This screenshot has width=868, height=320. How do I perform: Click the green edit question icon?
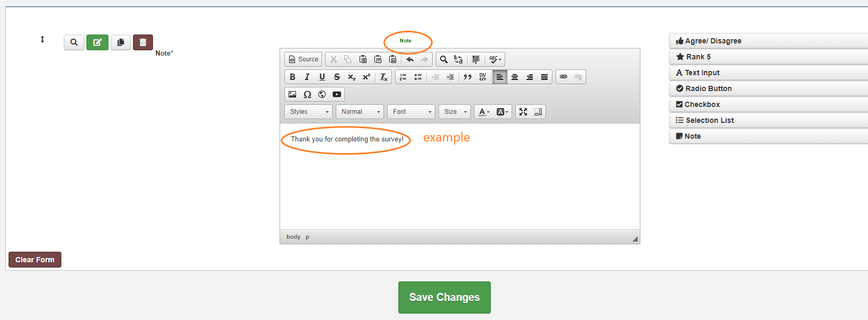click(x=97, y=42)
